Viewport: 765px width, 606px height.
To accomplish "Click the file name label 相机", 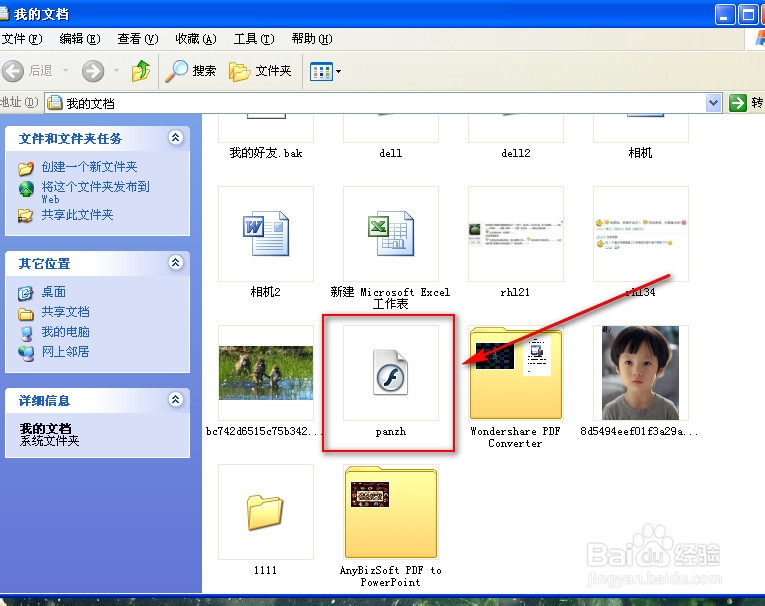I will [x=641, y=153].
